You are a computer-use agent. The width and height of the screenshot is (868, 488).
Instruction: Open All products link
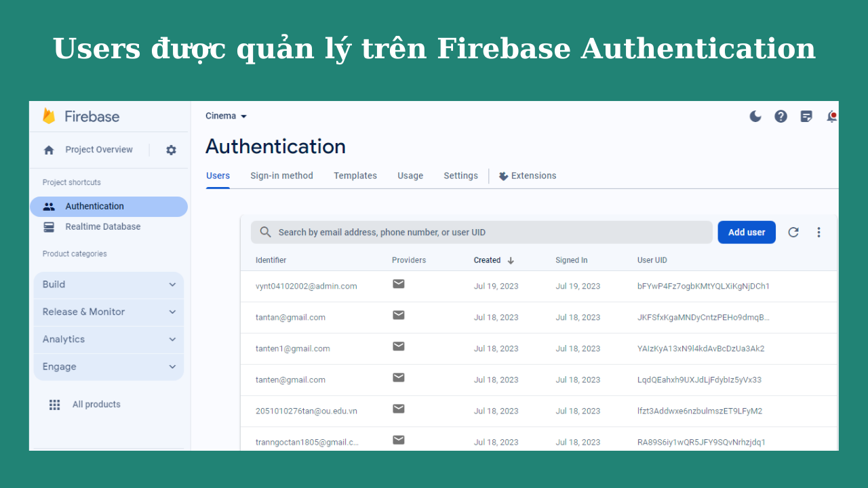point(96,405)
